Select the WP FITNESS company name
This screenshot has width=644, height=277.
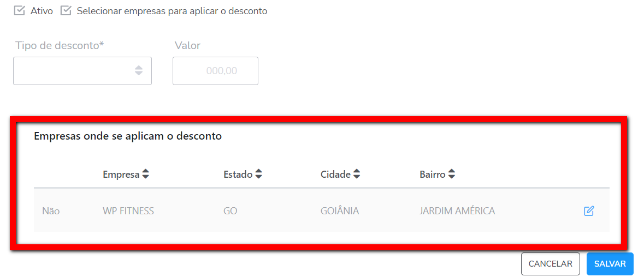[128, 211]
